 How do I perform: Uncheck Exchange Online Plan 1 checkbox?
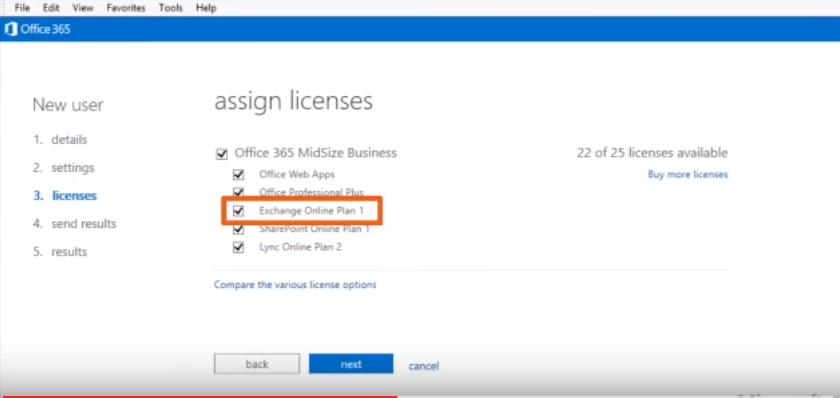point(238,211)
